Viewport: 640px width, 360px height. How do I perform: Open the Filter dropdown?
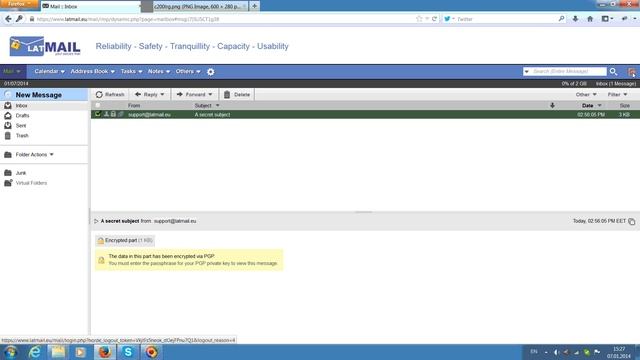617,94
